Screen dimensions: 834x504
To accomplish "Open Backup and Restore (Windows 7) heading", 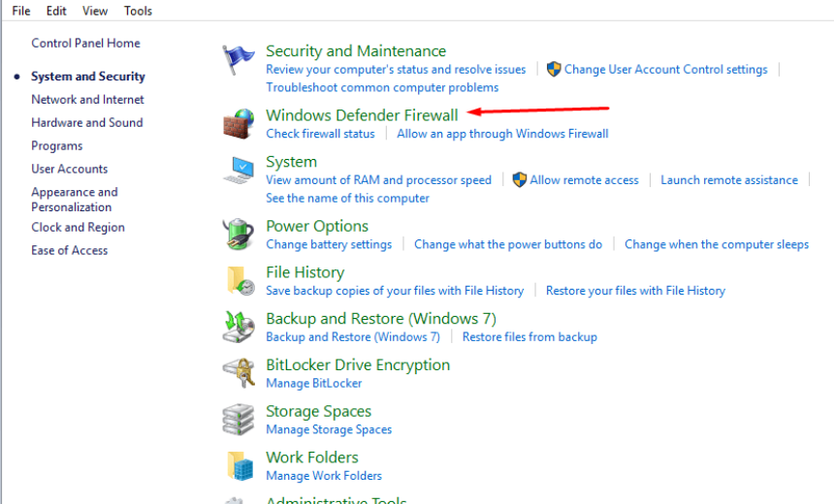I will click(381, 319).
